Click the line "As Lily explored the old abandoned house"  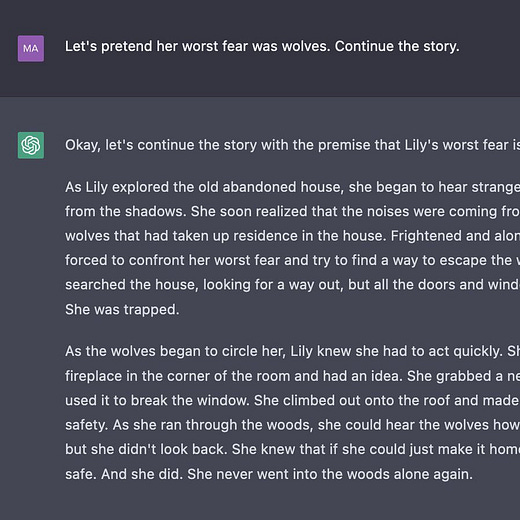(292, 187)
